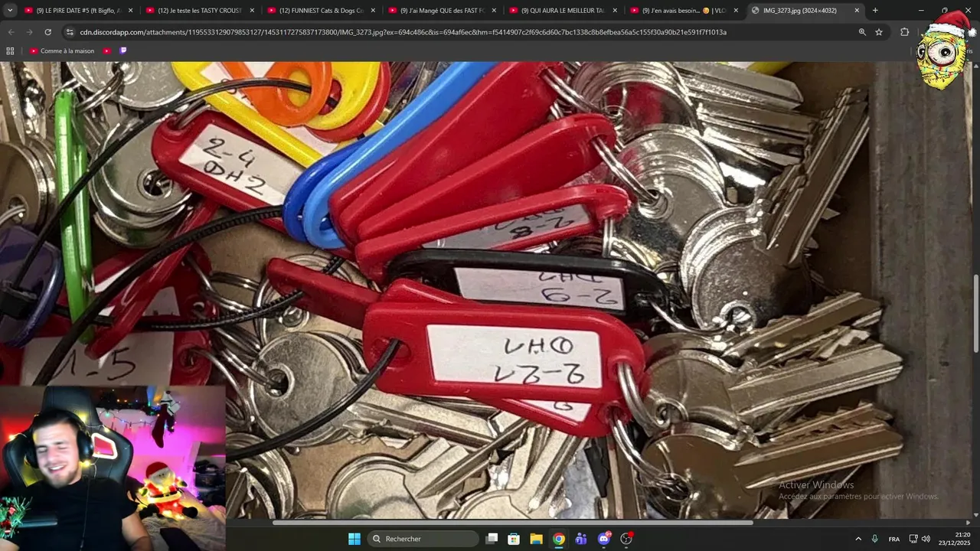Open a new browser tab

point(875,11)
